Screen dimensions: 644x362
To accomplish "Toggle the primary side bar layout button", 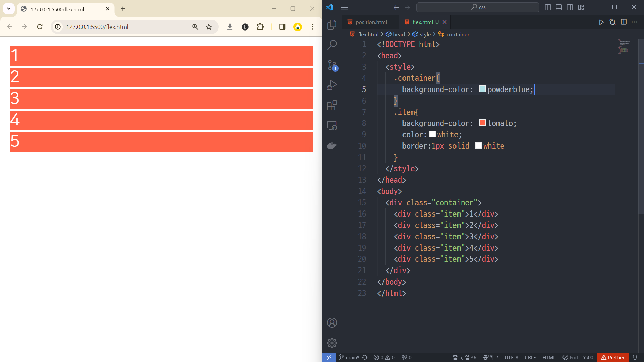I will (548, 7).
